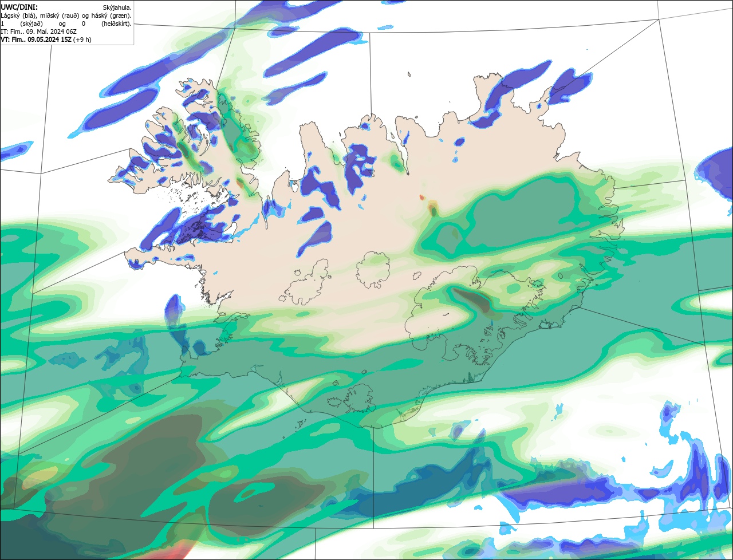Click the "háský (græn)." legend text
The width and height of the screenshot is (733, 560).
coord(111,16)
